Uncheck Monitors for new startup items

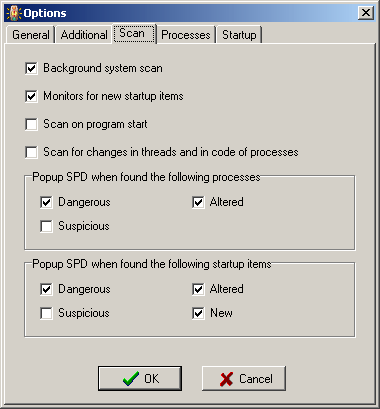31,97
